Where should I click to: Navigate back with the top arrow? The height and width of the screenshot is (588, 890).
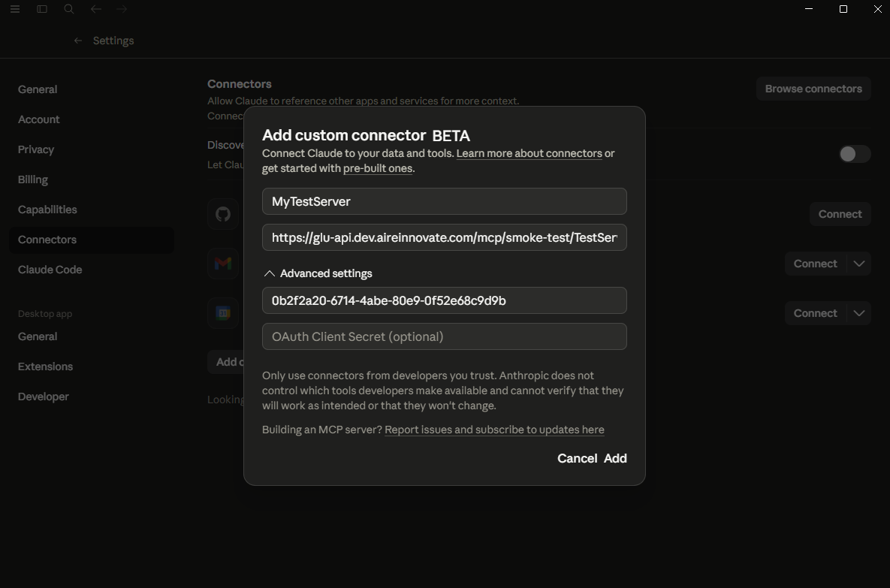pos(96,9)
